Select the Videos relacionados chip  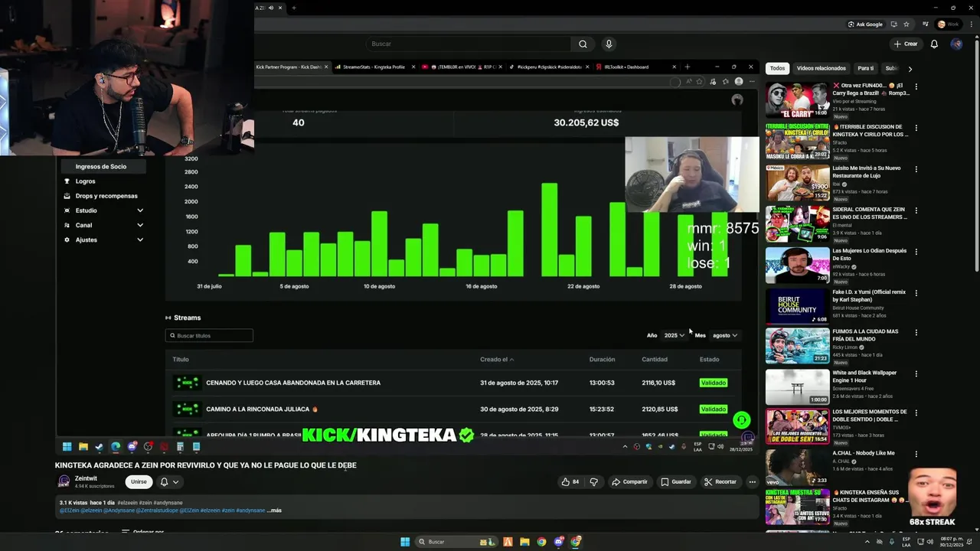821,68
